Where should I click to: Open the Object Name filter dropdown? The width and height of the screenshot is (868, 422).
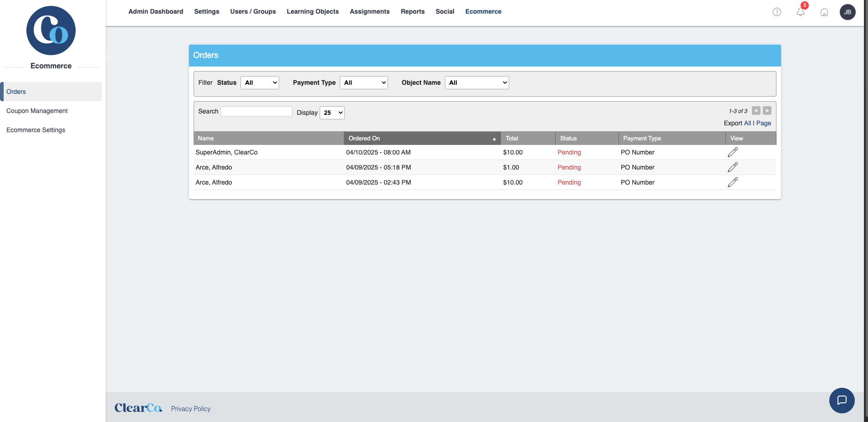[477, 82]
